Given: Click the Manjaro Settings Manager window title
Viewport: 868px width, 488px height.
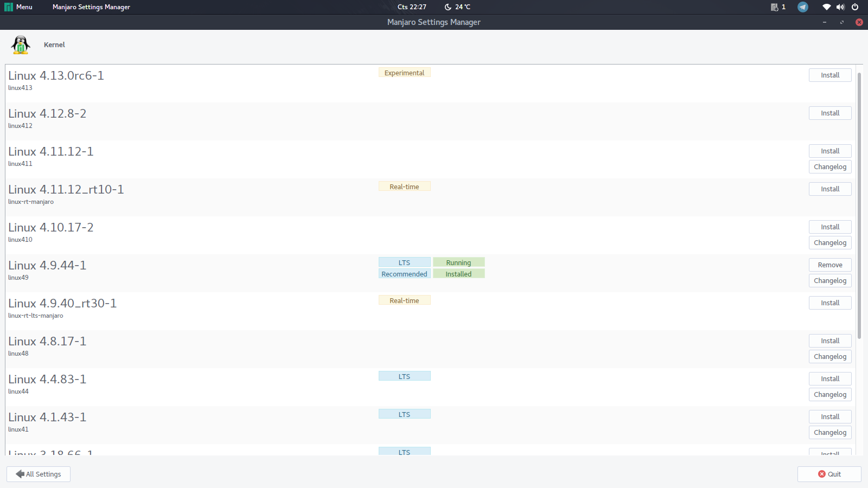Looking at the screenshot, I should (x=434, y=22).
